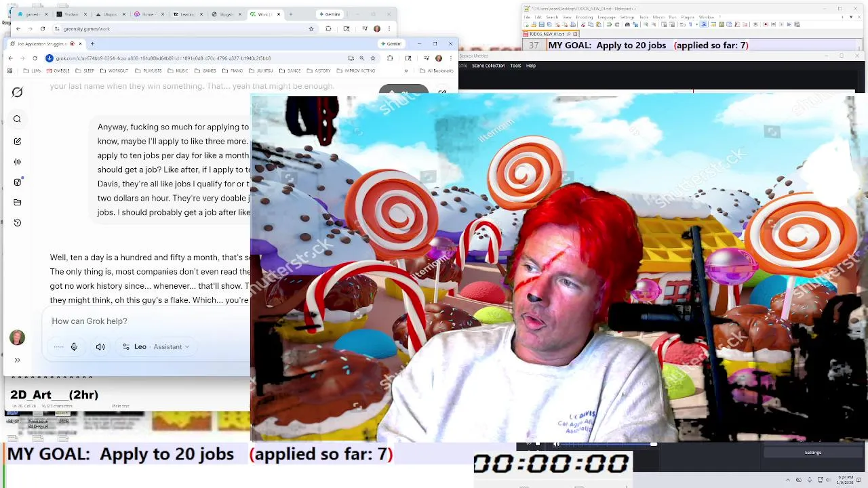The width and height of the screenshot is (868, 488).
Task: Open Grok voice mode waveform icon
Action: 18,162
